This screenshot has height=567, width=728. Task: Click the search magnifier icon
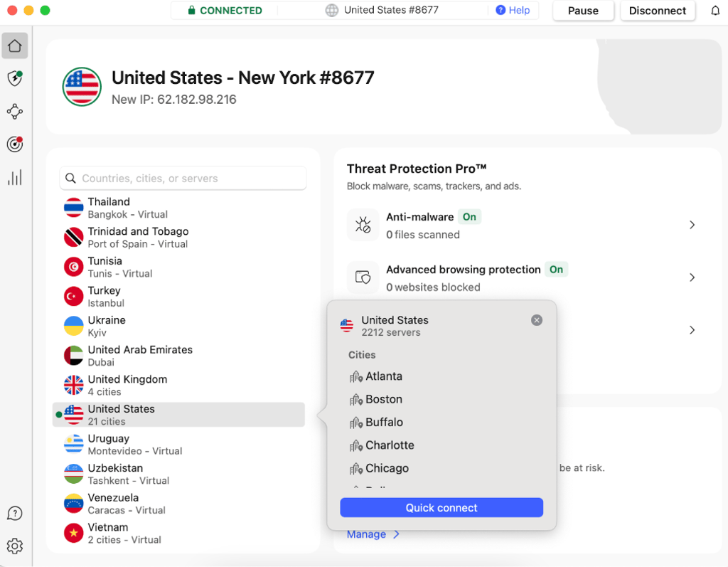70,179
